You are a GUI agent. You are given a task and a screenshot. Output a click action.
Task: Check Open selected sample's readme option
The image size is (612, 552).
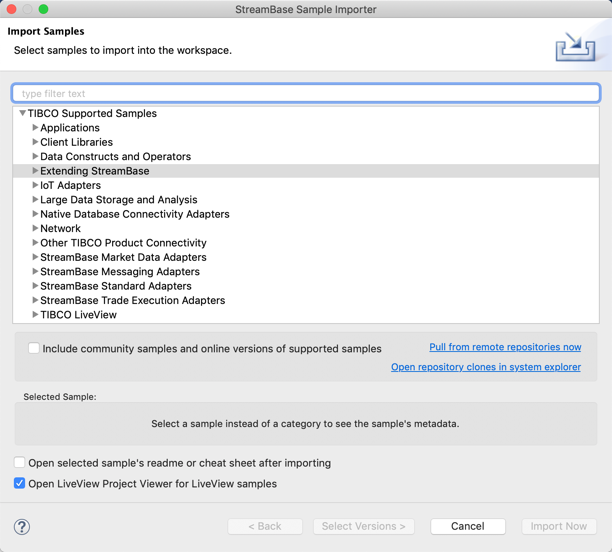click(x=20, y=463)
